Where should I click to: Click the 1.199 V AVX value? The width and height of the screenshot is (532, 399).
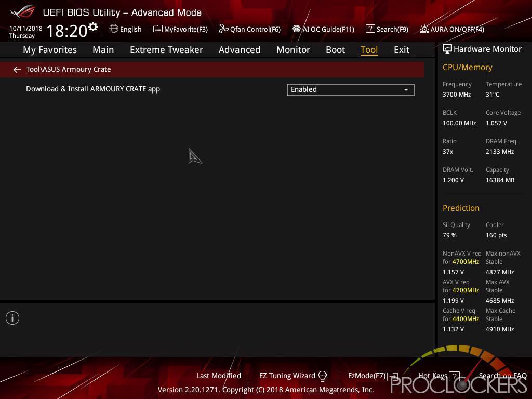[x=453, y=301]
